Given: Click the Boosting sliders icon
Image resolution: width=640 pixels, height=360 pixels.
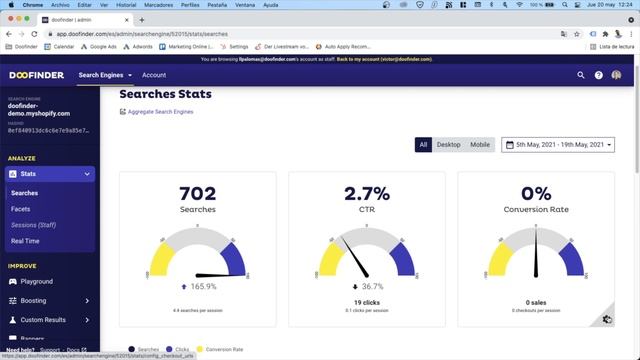Looking at the screenshot, I should coord(13,301).
